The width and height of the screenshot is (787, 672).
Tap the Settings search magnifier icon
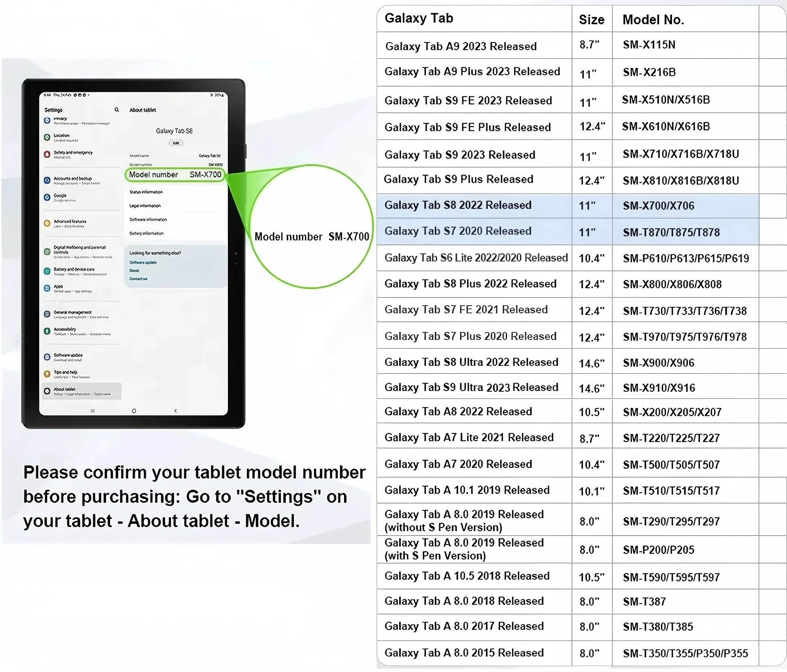(x=117, y=110)
